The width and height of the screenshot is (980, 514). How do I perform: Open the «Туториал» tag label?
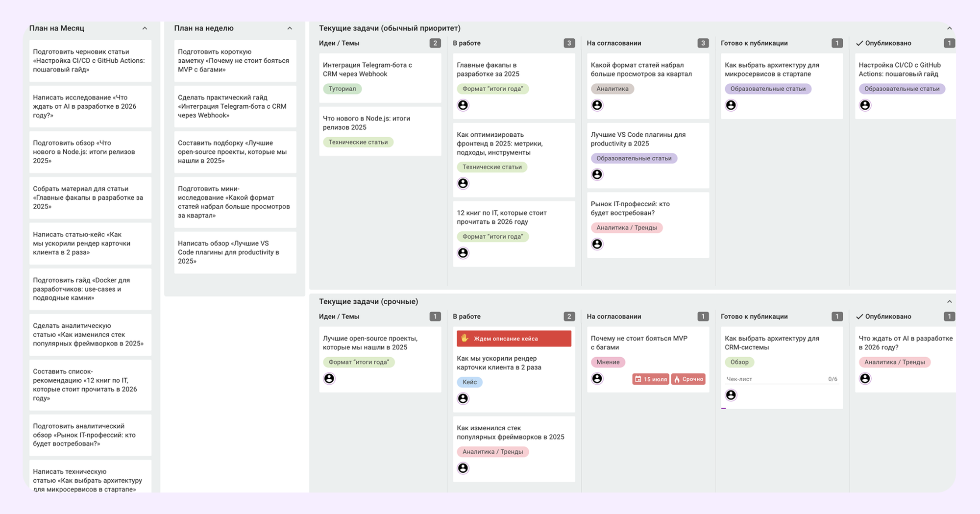point(342,89)
